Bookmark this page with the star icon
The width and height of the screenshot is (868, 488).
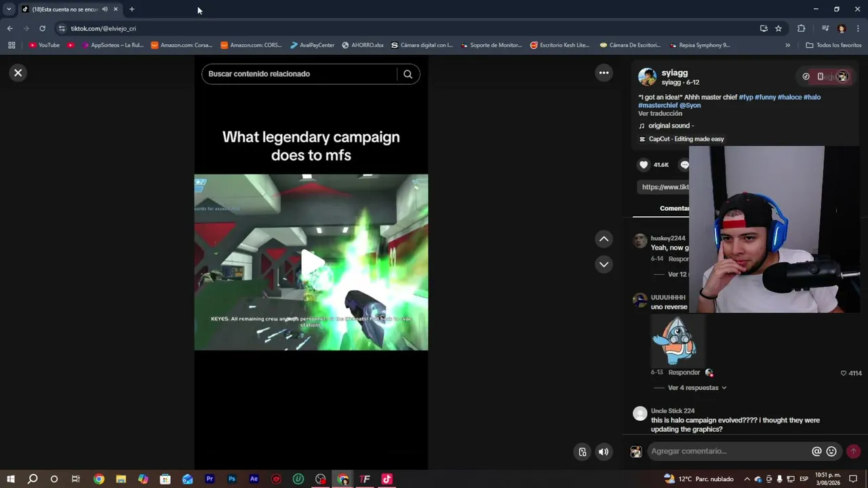click(x=778, y=28)
